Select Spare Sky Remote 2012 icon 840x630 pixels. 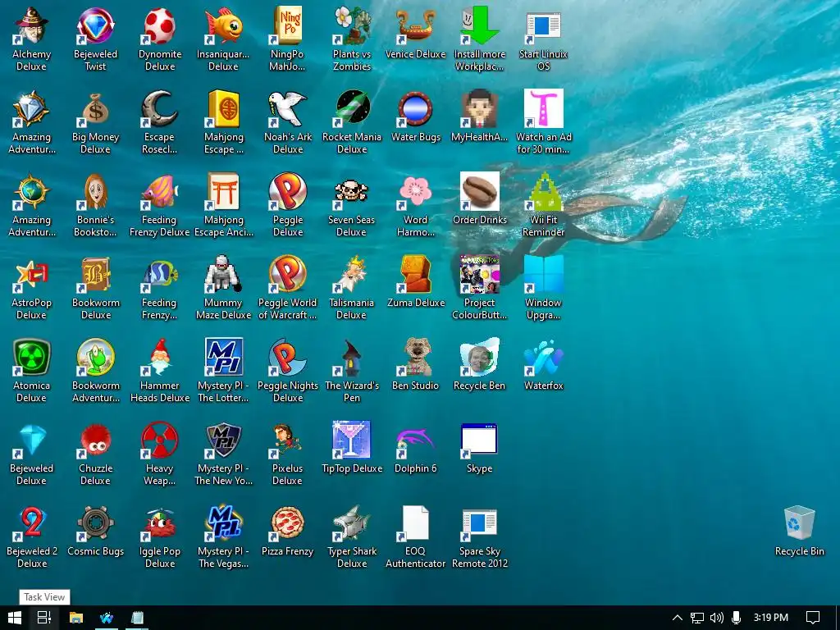[x=479, y=523]
